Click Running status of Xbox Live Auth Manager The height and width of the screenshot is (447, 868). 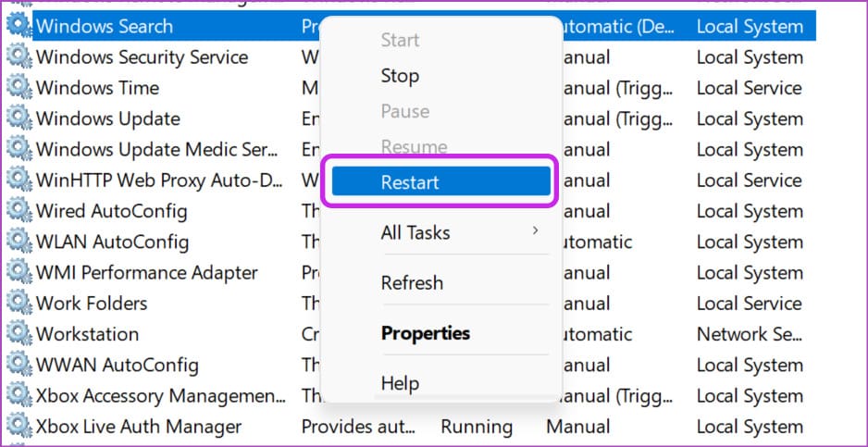point(476,428)
